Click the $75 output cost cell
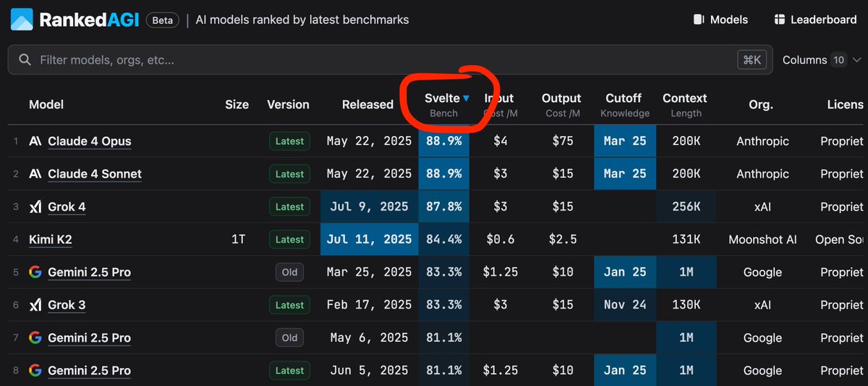868x386 pixels. (x=563, y=141)
